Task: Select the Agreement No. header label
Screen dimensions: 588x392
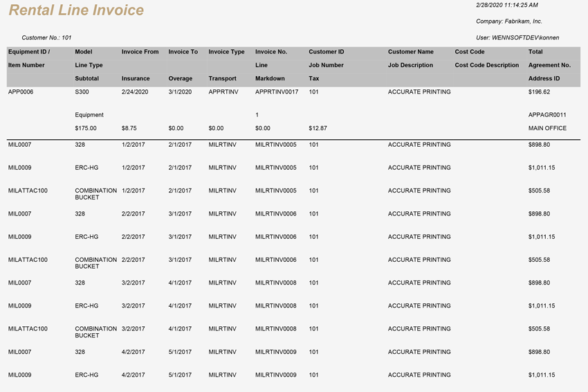Action: (549, 65)
